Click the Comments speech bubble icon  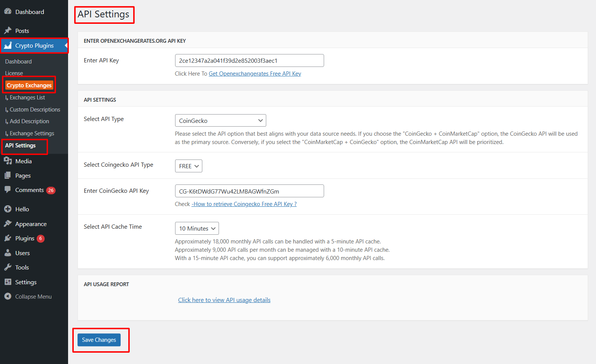click(8, 190)
